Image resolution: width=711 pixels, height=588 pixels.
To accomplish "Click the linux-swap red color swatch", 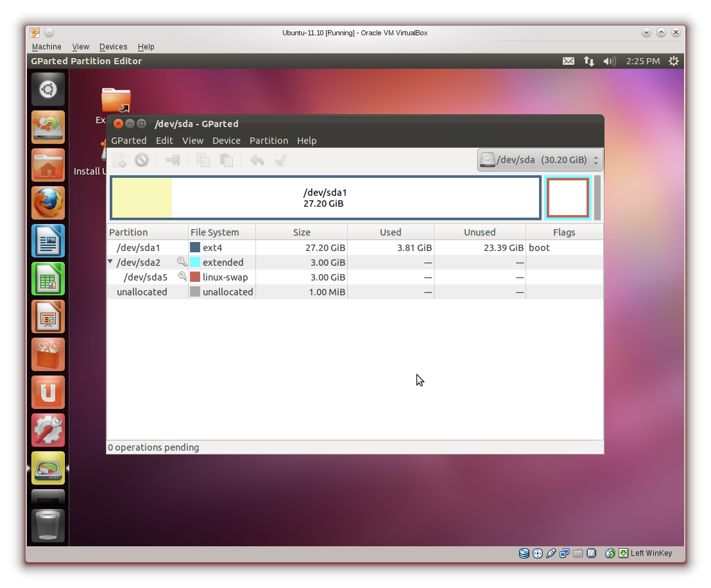I will (x=195, y=277).
